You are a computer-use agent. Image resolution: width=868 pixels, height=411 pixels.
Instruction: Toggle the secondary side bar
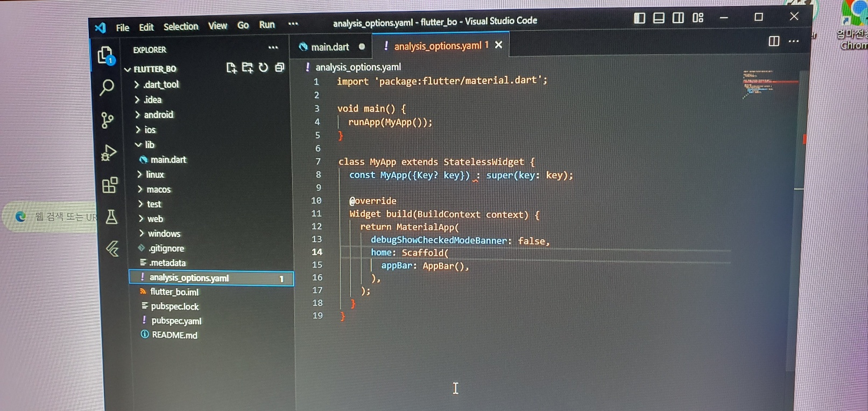click(x=678, y=18)
